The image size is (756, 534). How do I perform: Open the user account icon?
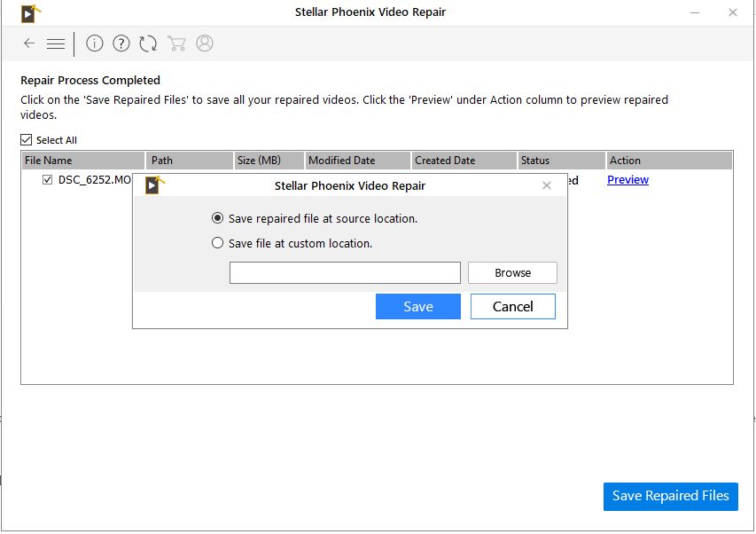(x=205, y=43)
